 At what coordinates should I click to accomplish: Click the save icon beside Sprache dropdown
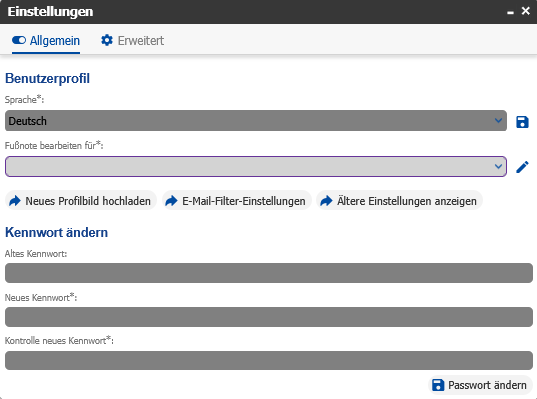(x=522, y=122)
